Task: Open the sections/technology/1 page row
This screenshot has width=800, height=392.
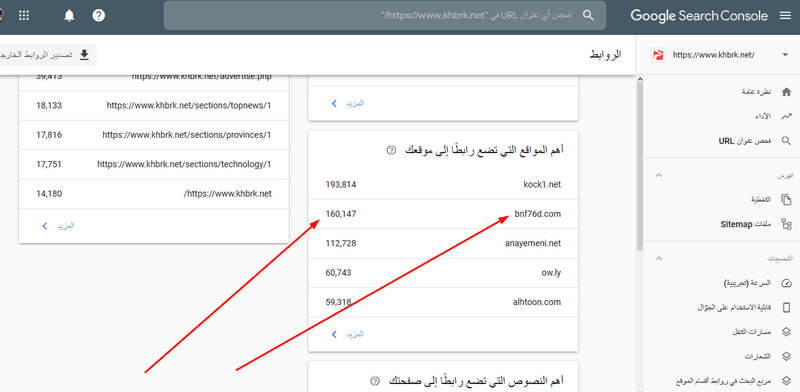Action: 154,164
